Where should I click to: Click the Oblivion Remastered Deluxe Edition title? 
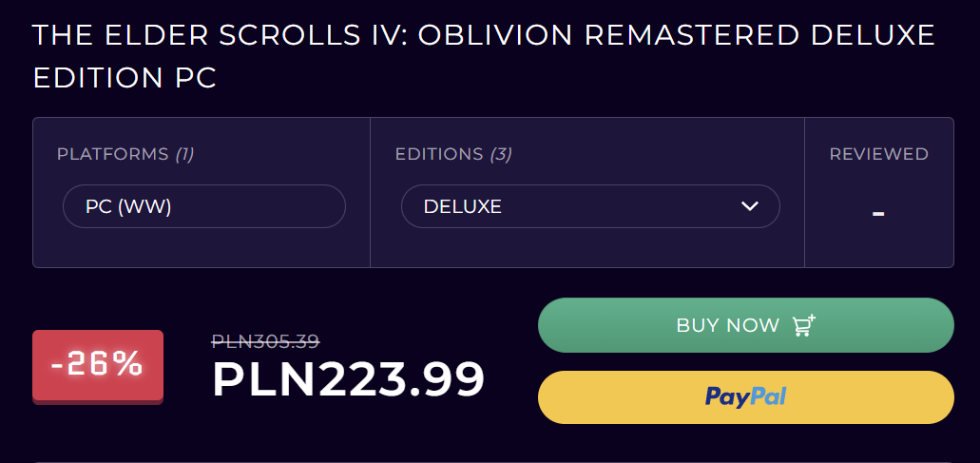coord(484,36)
